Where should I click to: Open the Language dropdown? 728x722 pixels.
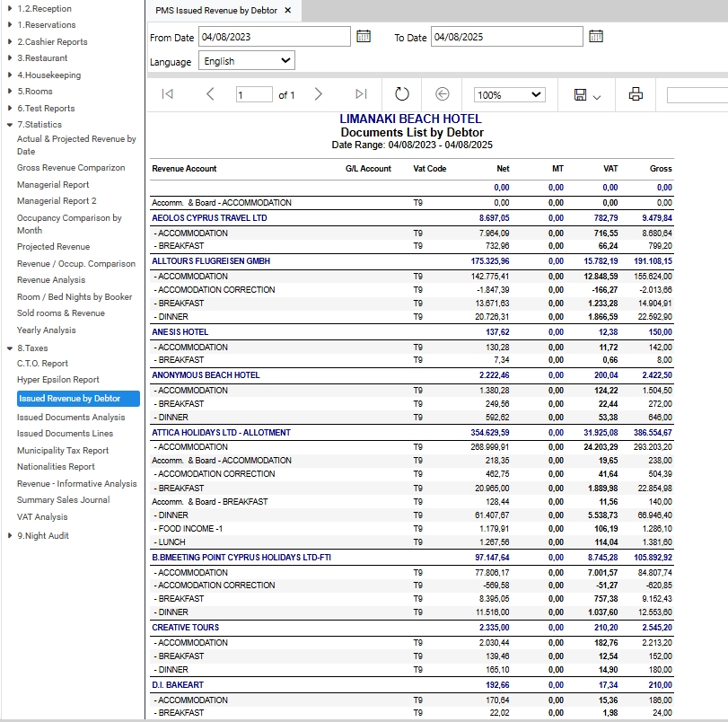[x=247, y=61]
